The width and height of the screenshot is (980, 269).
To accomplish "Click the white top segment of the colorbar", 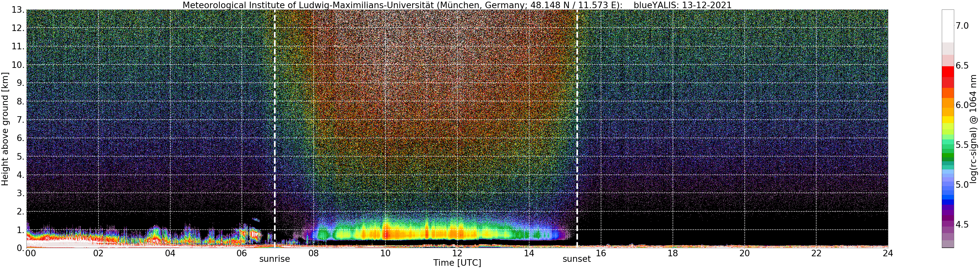I will 948,26.
